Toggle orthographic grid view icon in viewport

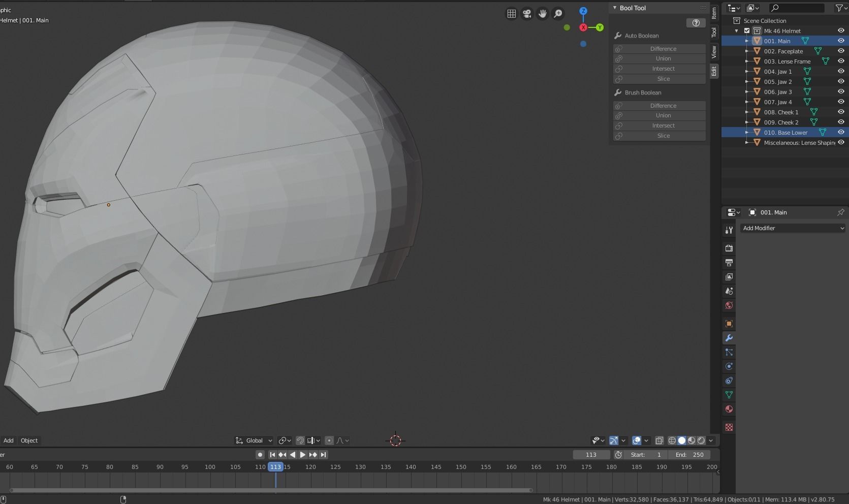[512, 14]
